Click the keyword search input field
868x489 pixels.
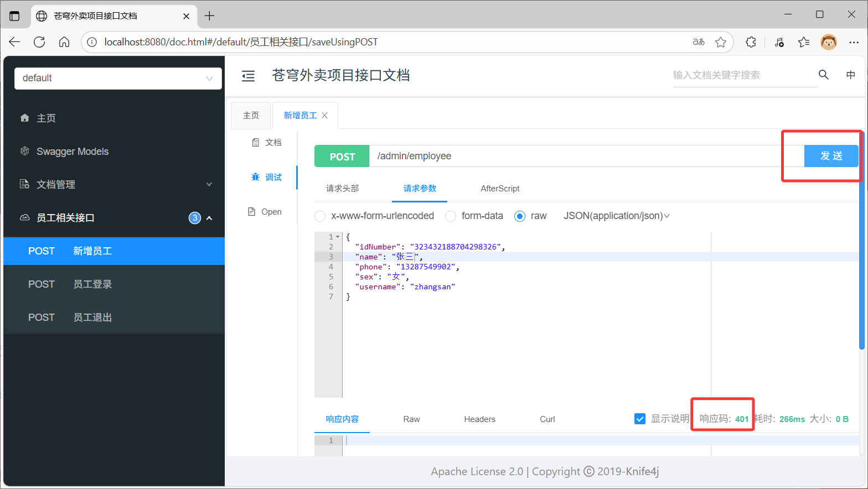click(x=745, y=75)
